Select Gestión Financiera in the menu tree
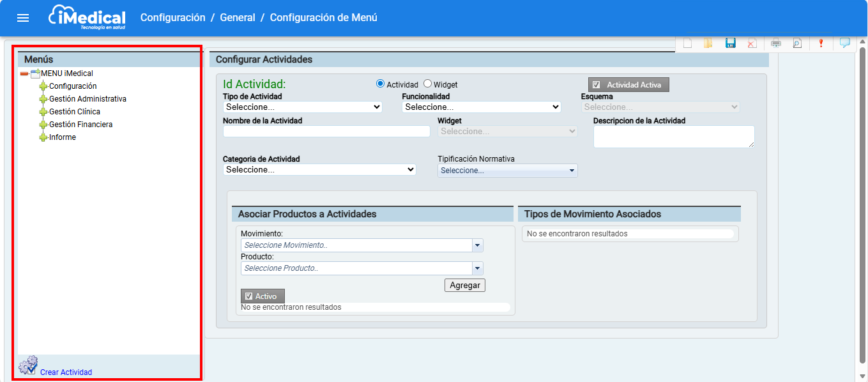This screenshot has height=382, width=868. (80, 125)
